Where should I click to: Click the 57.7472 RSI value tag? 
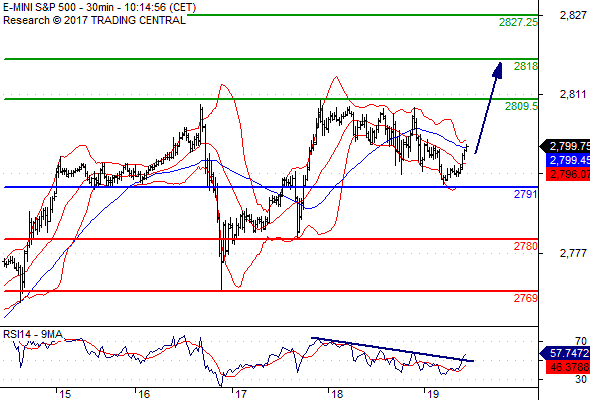point(565,353)
